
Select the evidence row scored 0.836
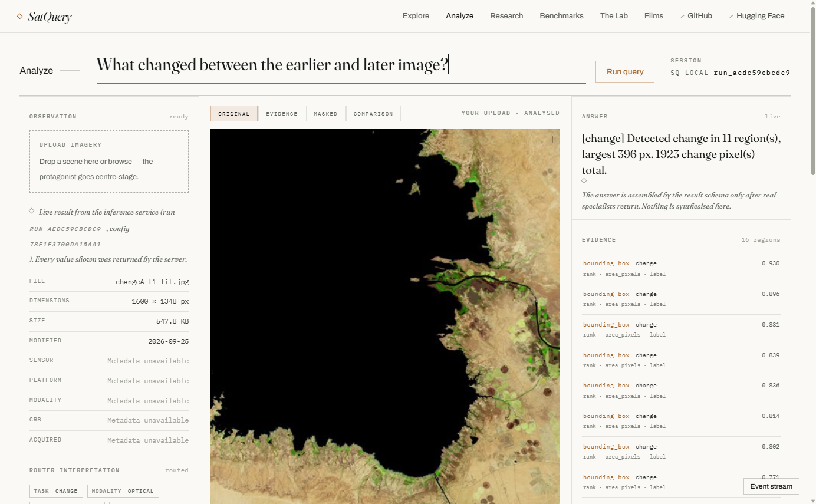pos(681,390)
